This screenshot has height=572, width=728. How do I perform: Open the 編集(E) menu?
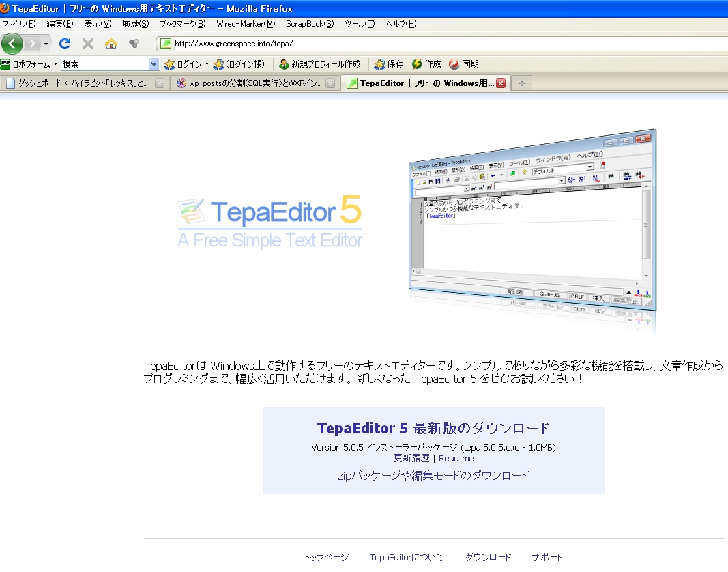click(60, 24)
